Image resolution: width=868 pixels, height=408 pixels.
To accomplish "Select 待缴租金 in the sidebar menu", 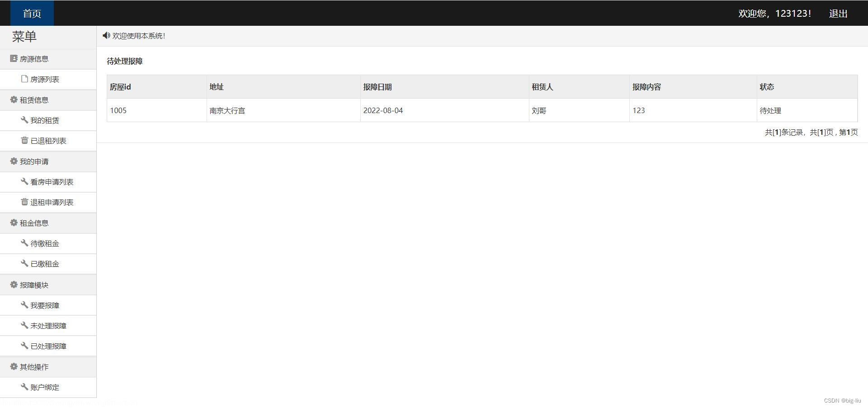I will 44,243.
